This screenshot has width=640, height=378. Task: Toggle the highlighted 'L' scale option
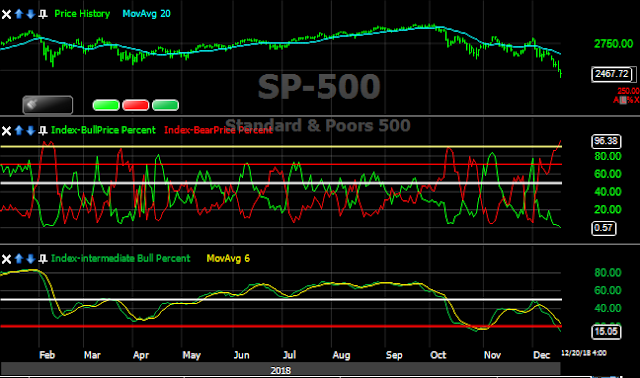623,100
